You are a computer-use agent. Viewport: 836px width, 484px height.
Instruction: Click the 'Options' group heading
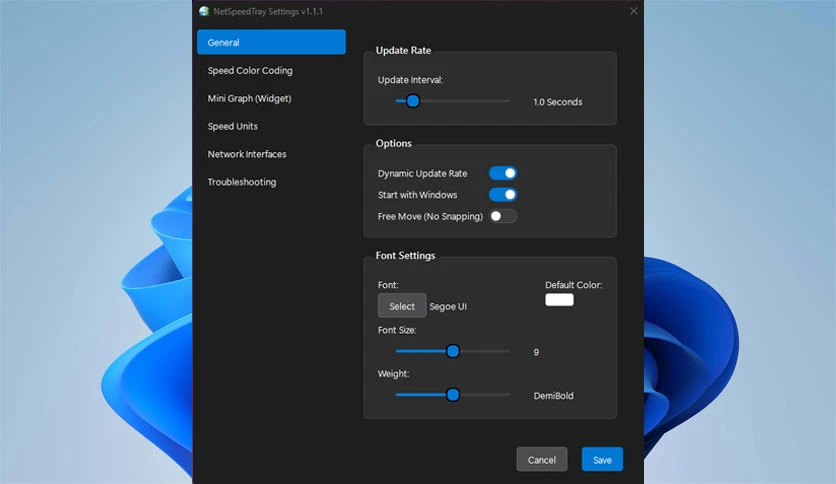click(393, 143)
